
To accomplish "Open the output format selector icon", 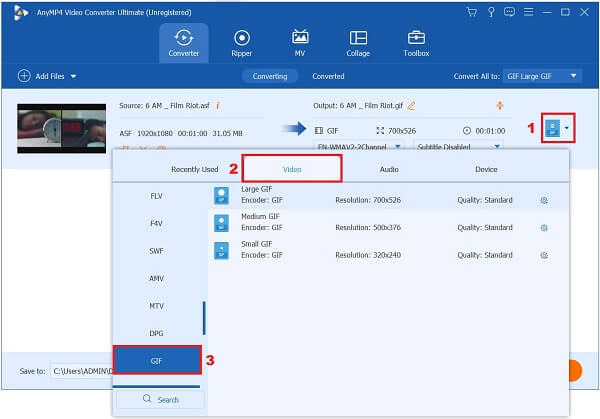I will pyautogui.click(x=553, y=128).
